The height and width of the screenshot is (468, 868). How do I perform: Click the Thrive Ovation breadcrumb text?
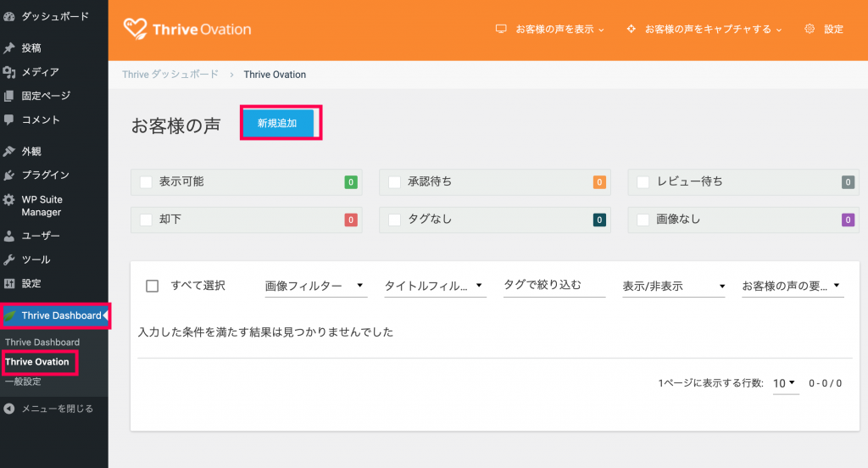point(275,75)
